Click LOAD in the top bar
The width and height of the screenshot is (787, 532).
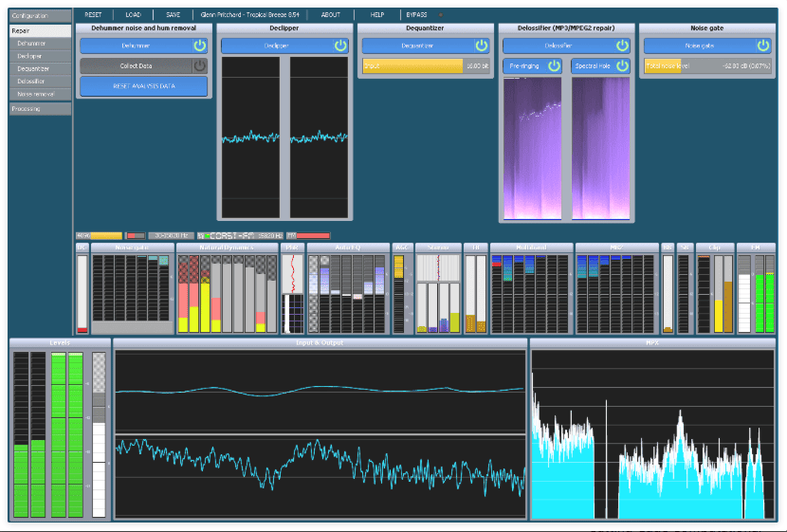pyautogui.click(x=133, y=15)
